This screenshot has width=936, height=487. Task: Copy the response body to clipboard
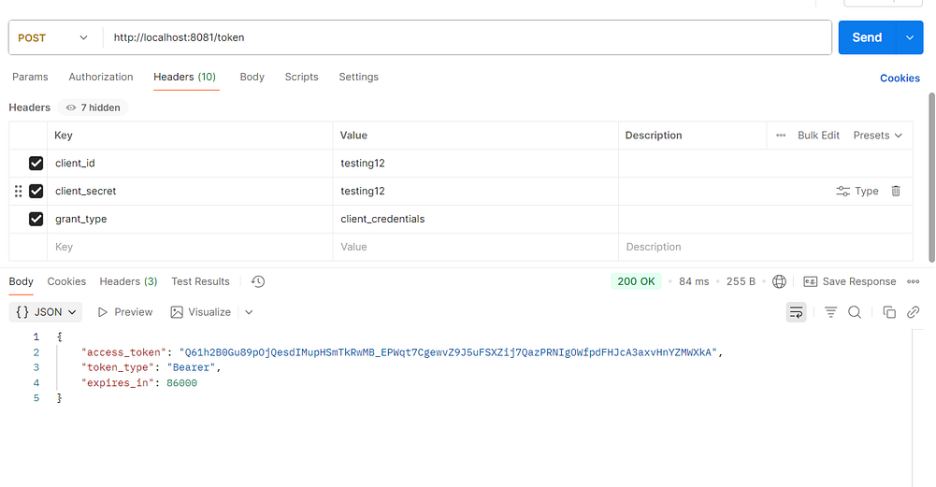pos(889,312)
